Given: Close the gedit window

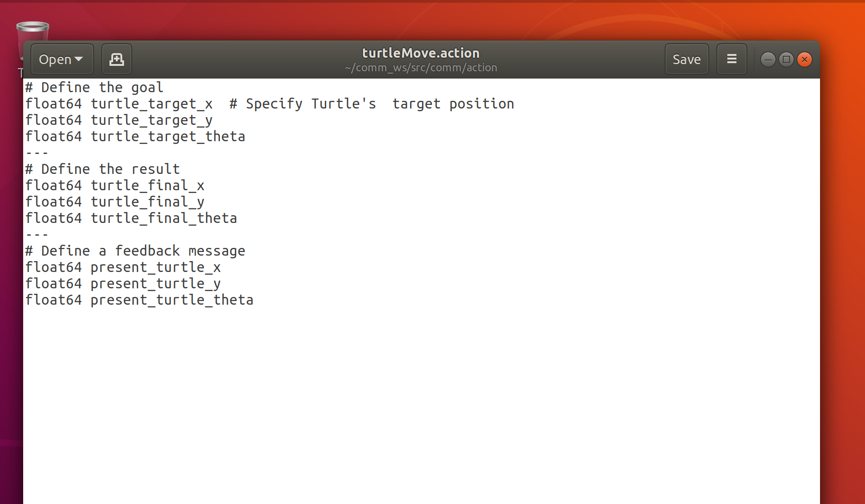Looking at the screenshot, I should tap(805, 59).
